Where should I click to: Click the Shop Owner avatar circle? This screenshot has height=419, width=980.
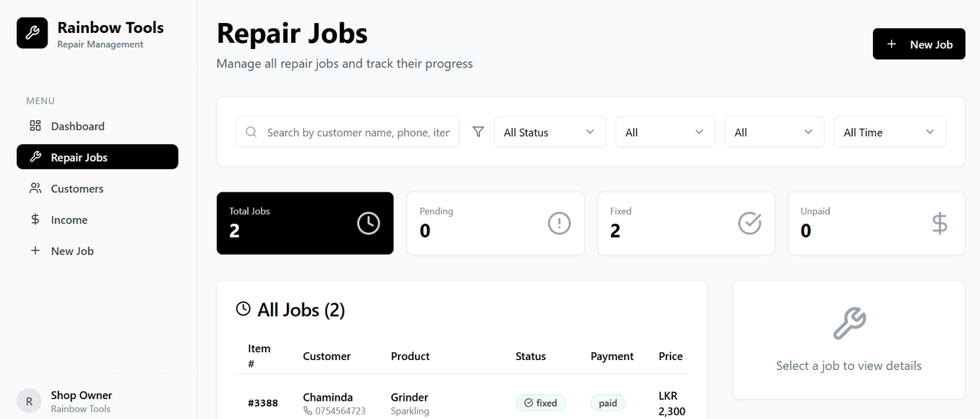29,401
